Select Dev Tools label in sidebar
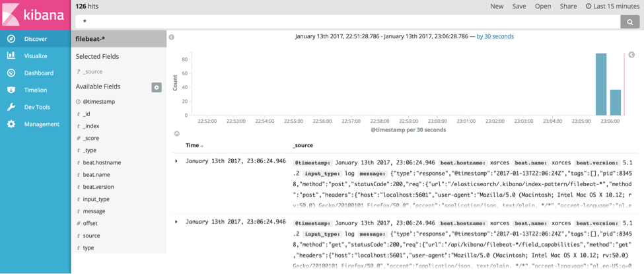 (x=37, y=107)
